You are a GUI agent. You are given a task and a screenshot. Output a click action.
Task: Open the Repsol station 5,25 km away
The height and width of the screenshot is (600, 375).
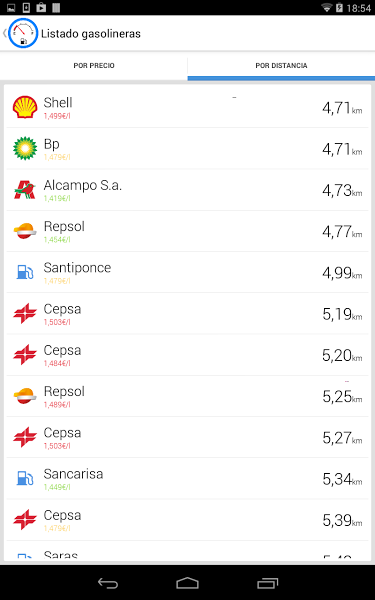point(188,396)
